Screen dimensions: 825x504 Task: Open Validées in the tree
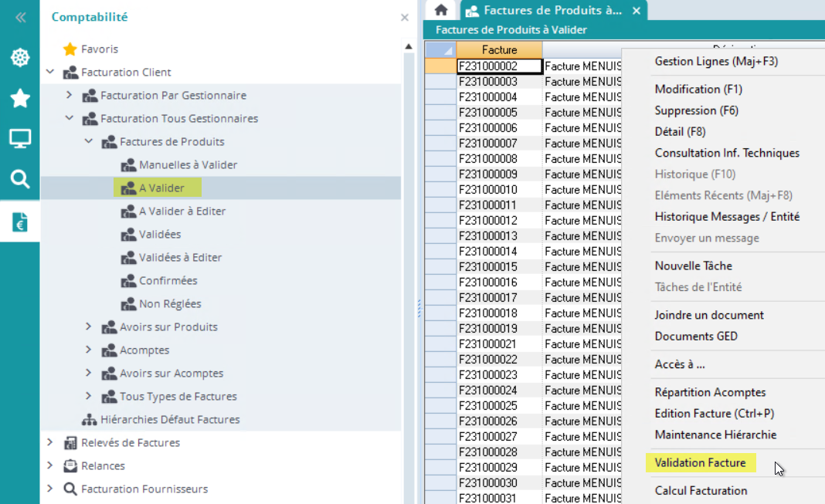pos(159,235)
